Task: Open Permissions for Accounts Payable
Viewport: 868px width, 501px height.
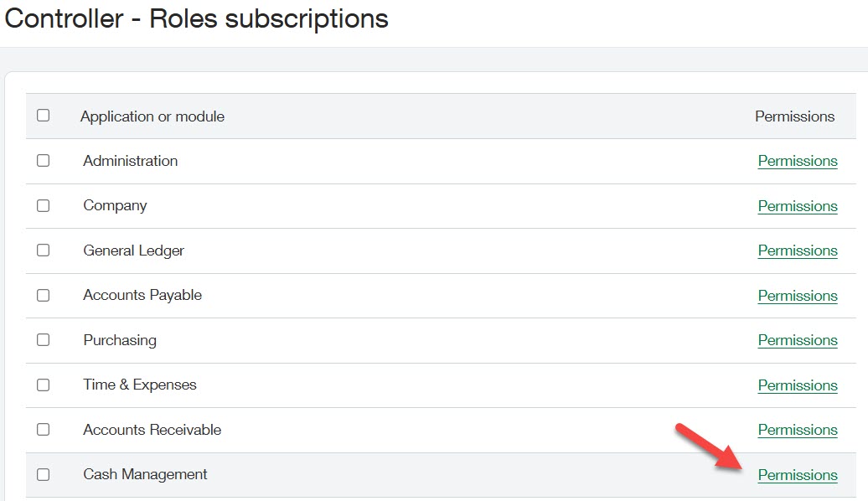Action: pyautogui.click(x=797, y=295)
